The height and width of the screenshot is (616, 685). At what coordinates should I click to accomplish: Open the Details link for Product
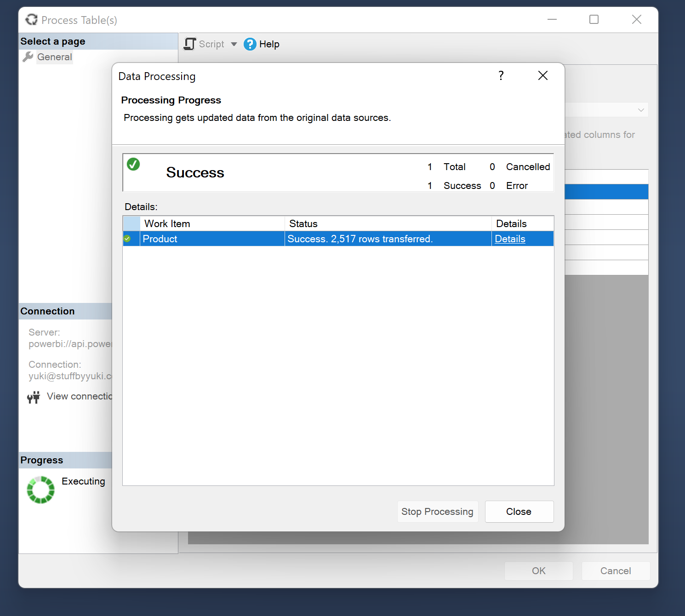[510, 239]
